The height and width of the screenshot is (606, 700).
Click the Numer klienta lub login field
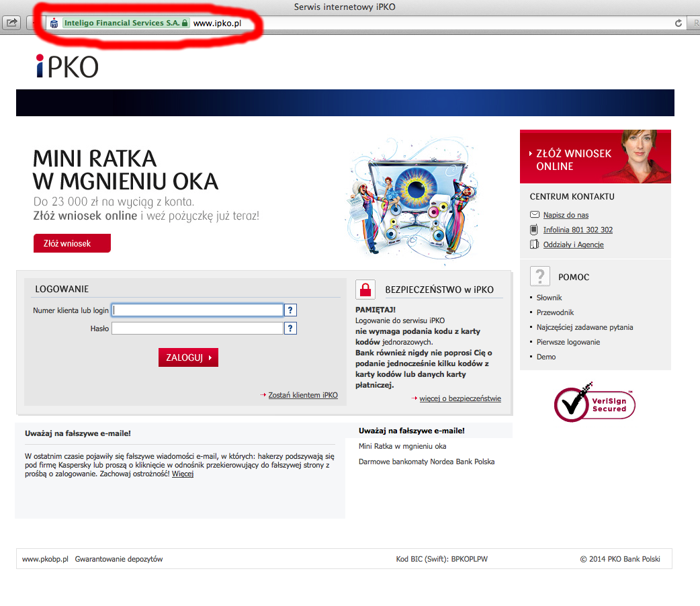coord(198,310)
